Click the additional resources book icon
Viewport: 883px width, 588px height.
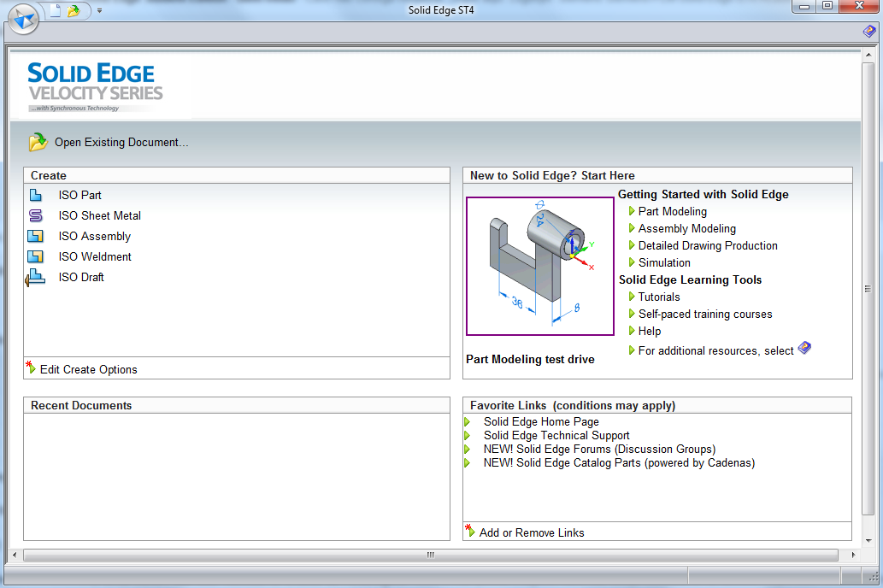pyautogui.click(x=804, y=348)
